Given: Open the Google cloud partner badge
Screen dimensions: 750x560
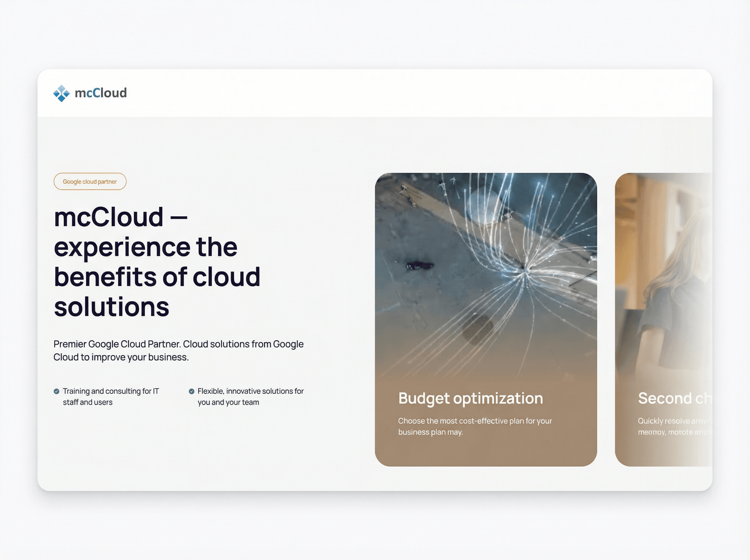Looking at the screenshot, I should click(x=90, y=181).
